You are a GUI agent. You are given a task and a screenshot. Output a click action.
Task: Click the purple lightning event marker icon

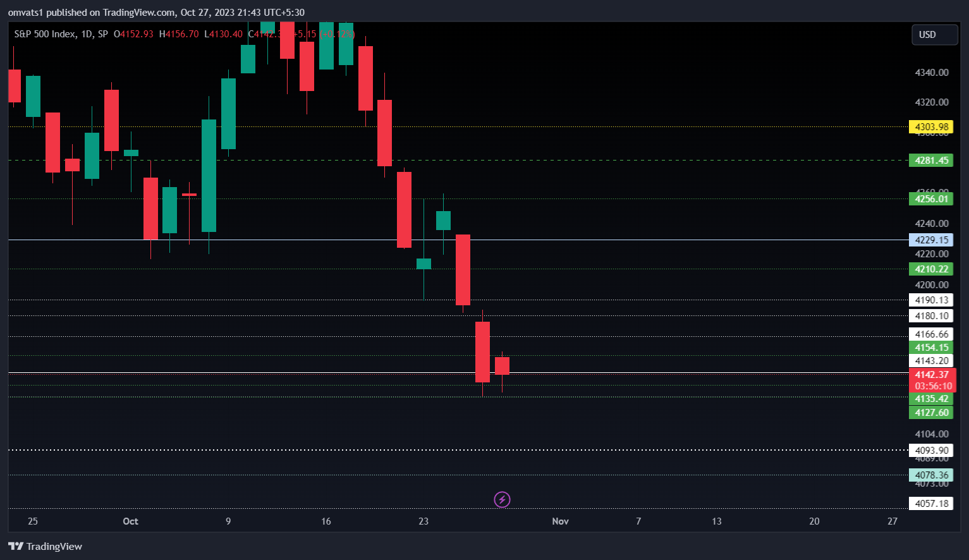tap(502, 500)
